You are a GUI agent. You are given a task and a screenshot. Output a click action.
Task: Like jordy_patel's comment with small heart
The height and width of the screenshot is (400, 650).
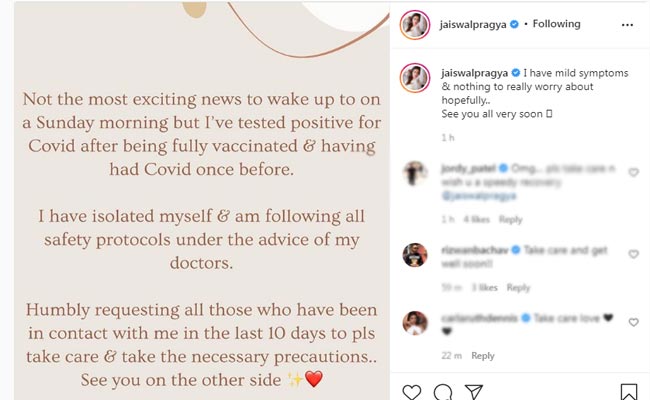pyautogui.click(x=634, y=172)
